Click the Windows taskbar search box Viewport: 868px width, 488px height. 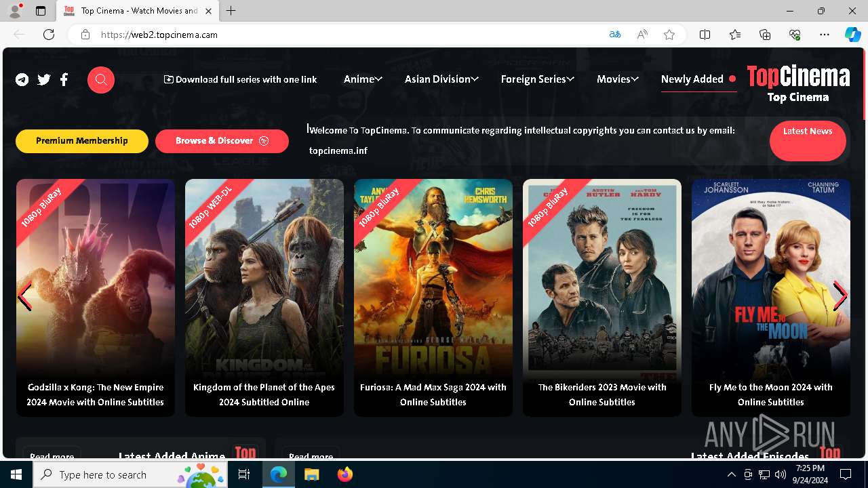coord(131,474)
